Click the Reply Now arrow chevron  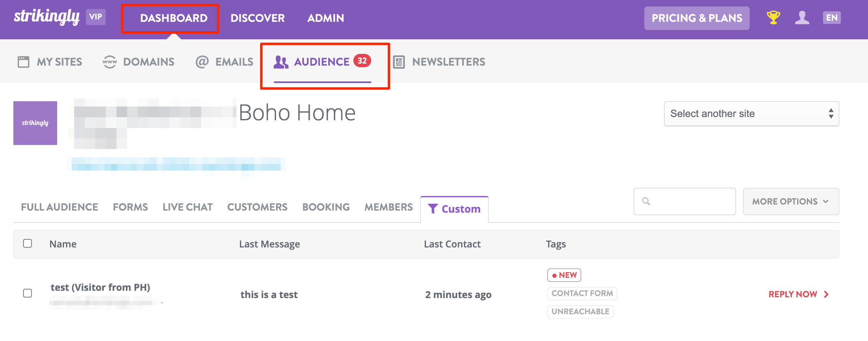826,294
